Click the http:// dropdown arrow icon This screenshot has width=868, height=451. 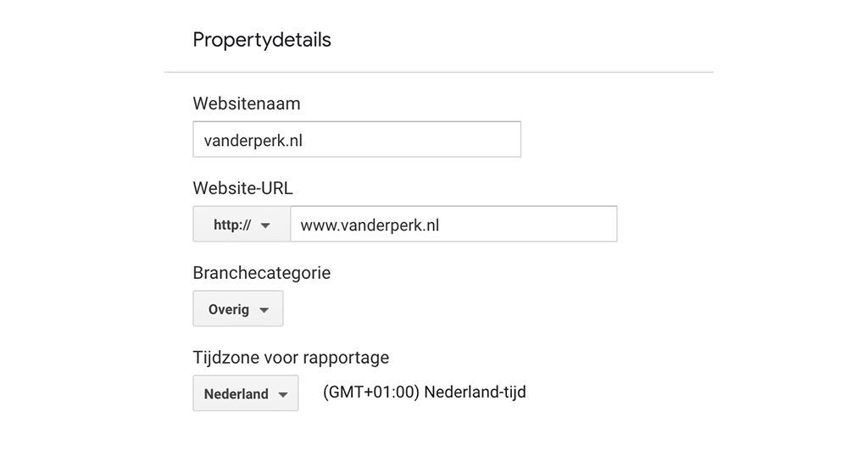point(265,225)
